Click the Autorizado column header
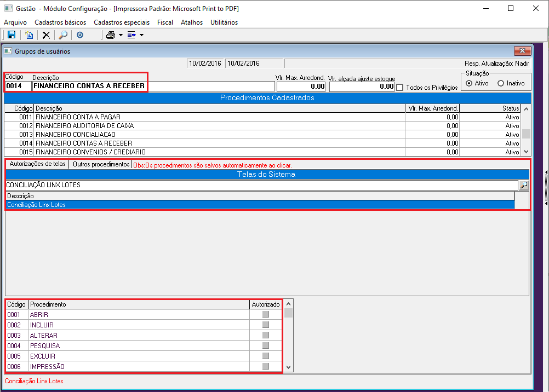The height and width of the screenshot is (392, 549). pos(266,304)
